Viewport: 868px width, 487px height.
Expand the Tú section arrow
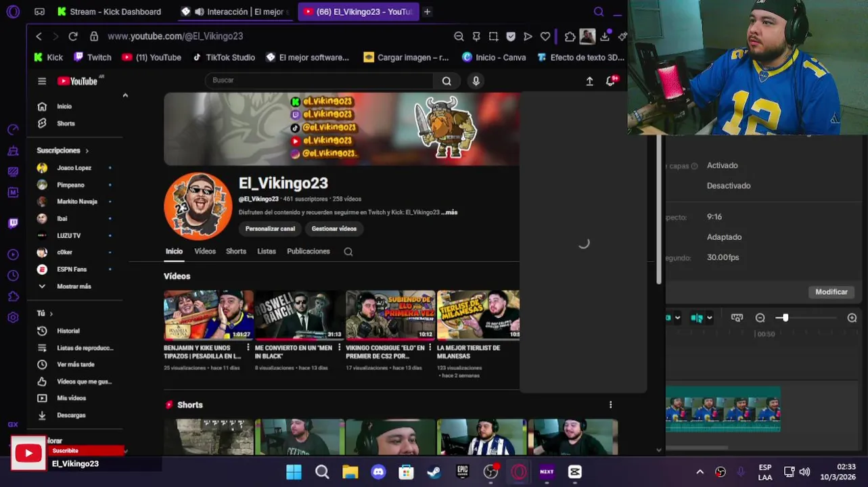tap(51, 314)
